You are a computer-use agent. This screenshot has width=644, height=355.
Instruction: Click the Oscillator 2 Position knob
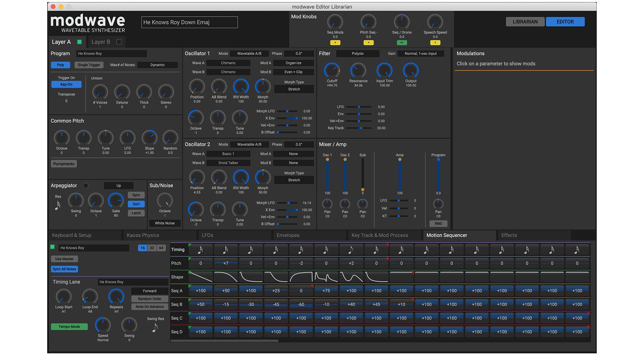(x=197, y=177)
